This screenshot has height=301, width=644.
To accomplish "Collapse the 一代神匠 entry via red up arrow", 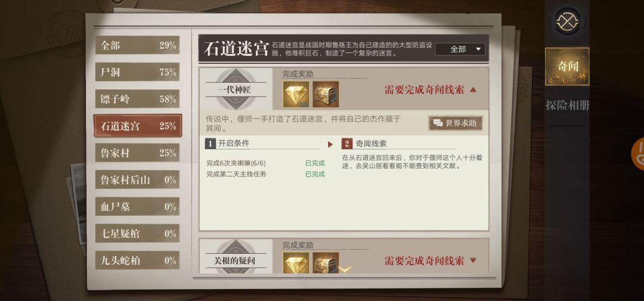I will pos(473,90).
